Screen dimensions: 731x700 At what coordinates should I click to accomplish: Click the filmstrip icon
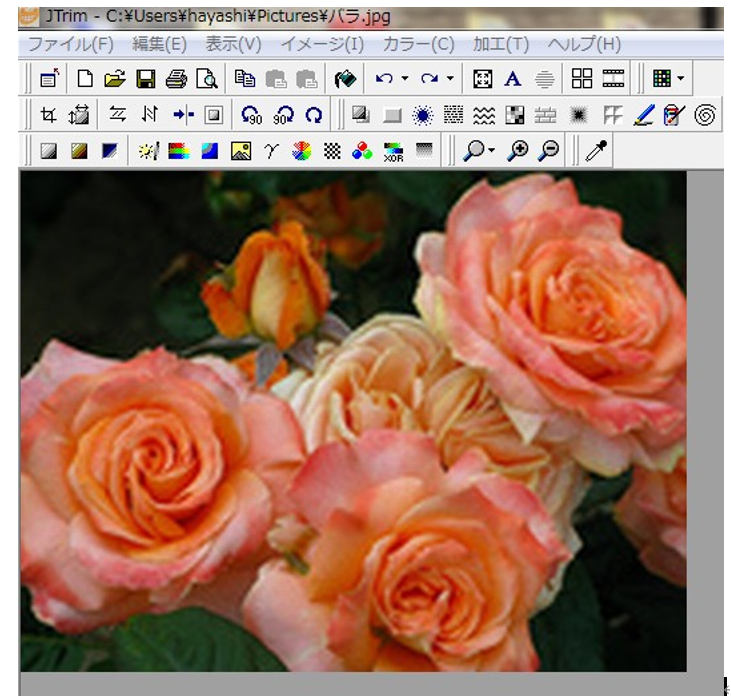[613, 78]
